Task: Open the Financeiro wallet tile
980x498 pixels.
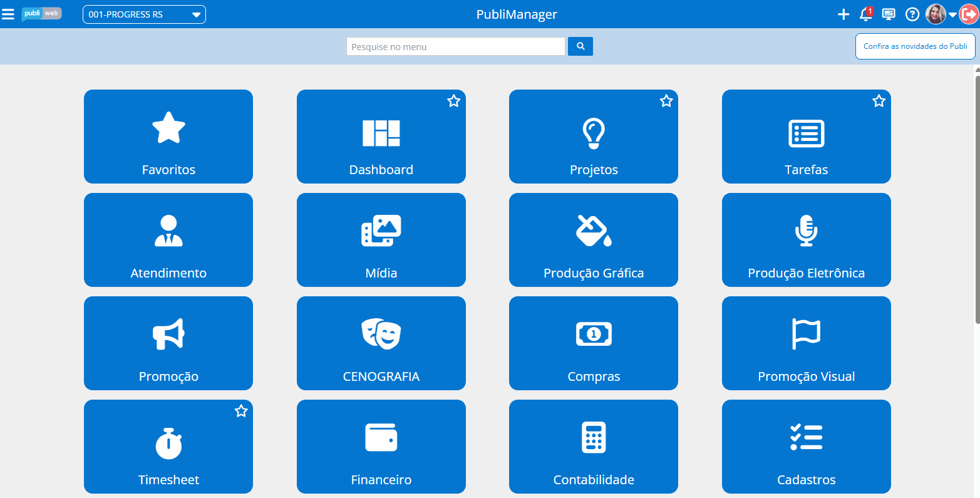Action: coord(381,447)
